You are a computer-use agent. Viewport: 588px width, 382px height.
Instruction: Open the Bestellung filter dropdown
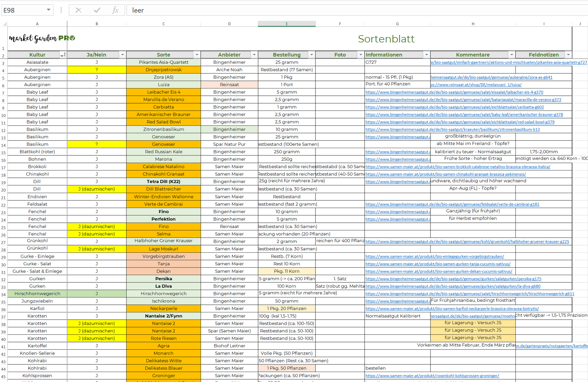coord(311,55)
